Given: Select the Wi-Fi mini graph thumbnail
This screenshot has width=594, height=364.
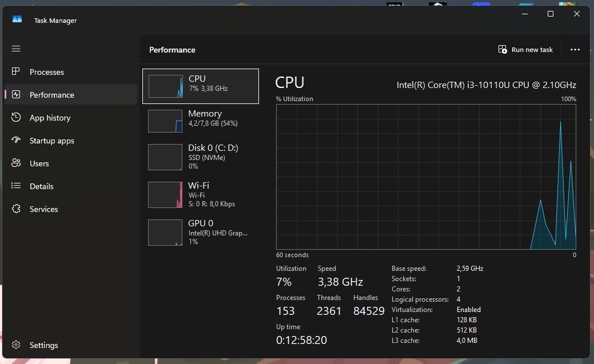Looking at the screenshot, I should pos(165,195).
